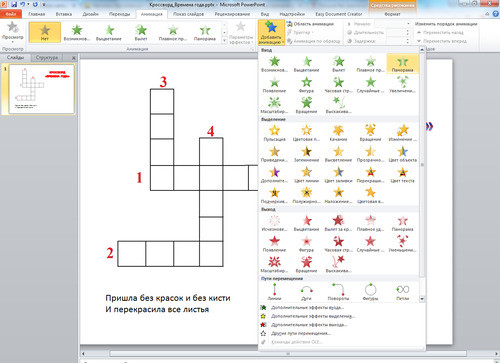Expand the ribbon animation gallery arrow
500x363 pixels.
click(x=224, y=41)
